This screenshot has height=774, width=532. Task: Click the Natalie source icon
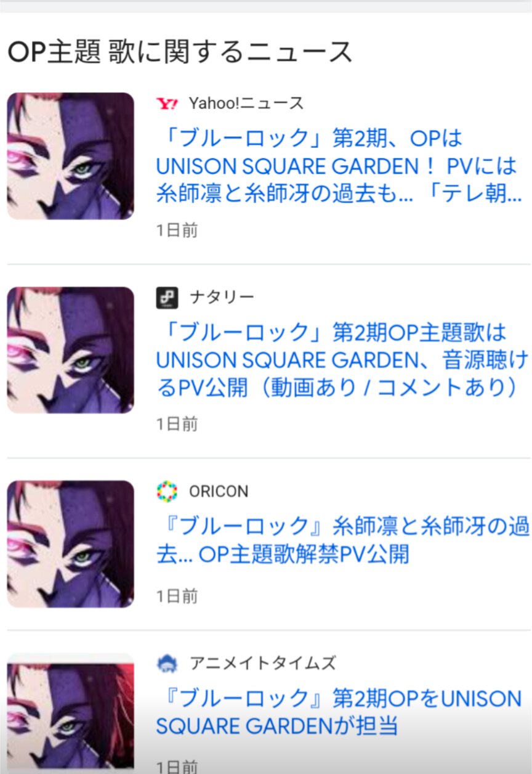(167, 298)
